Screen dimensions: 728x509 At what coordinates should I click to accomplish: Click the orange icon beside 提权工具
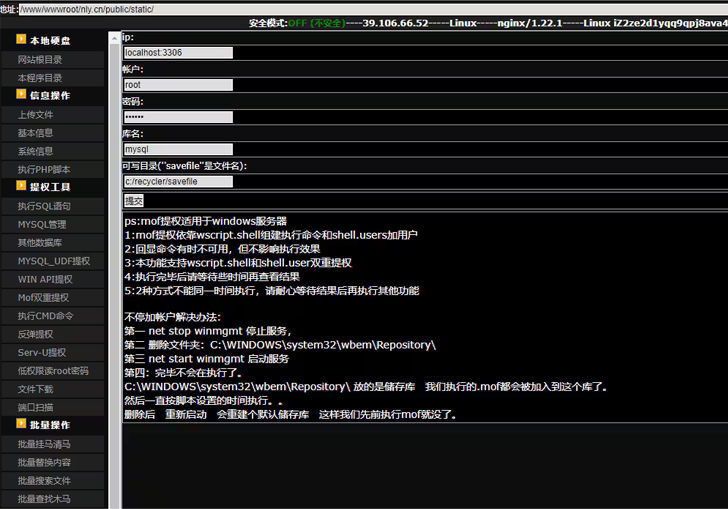point(20,187)
